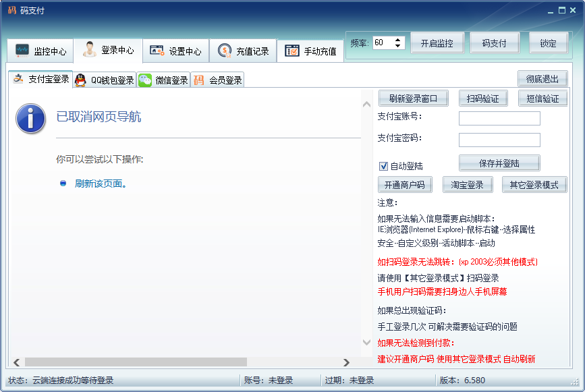The height and width of the screenshot is (392, 585).
Task: Select the 支付宝登录 tab
Action: (x=40, y=79)
